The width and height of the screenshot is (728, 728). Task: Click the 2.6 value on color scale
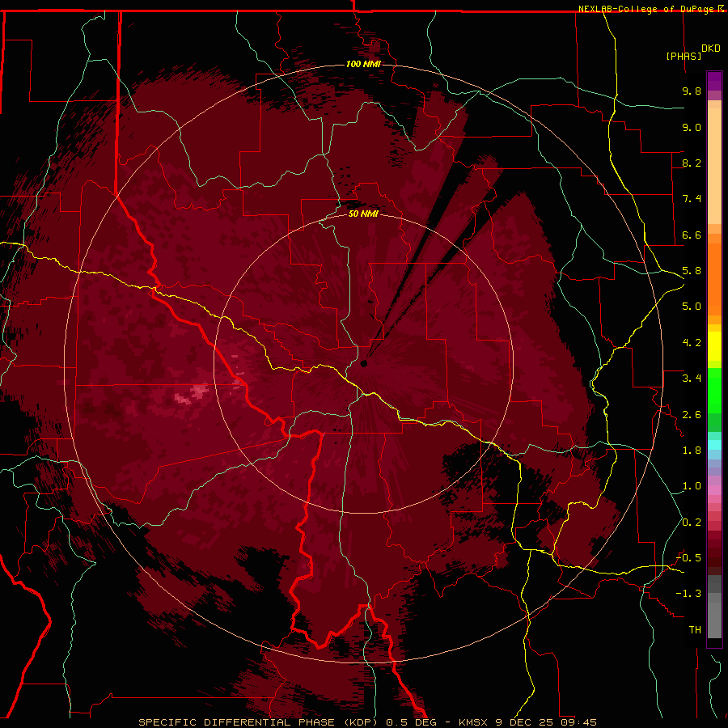[x=692, y=415]
